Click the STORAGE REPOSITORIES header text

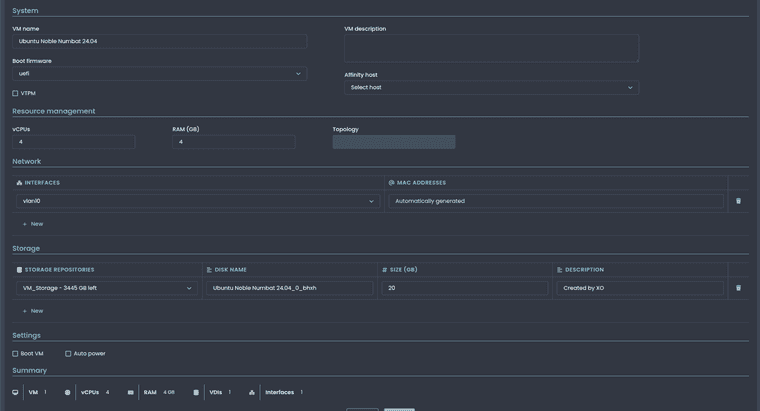tap(60, 269)
